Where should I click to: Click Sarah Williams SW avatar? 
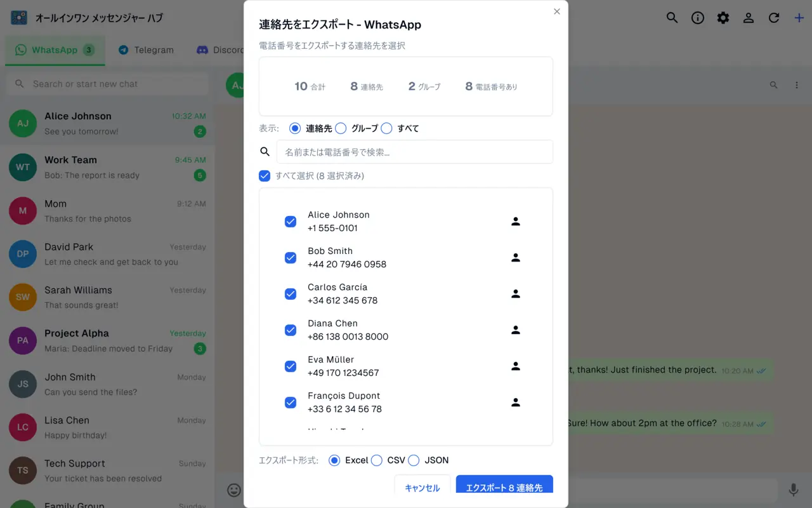[x=23, y=297]
